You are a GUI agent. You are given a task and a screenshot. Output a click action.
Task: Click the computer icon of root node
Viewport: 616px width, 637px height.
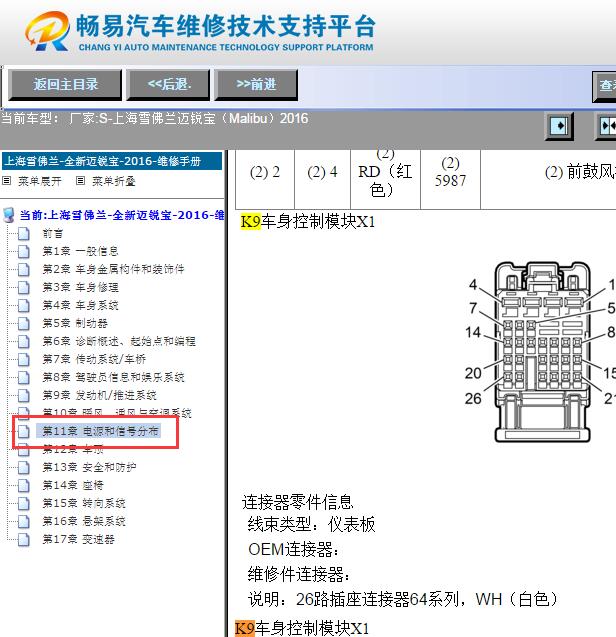(9, 215)
